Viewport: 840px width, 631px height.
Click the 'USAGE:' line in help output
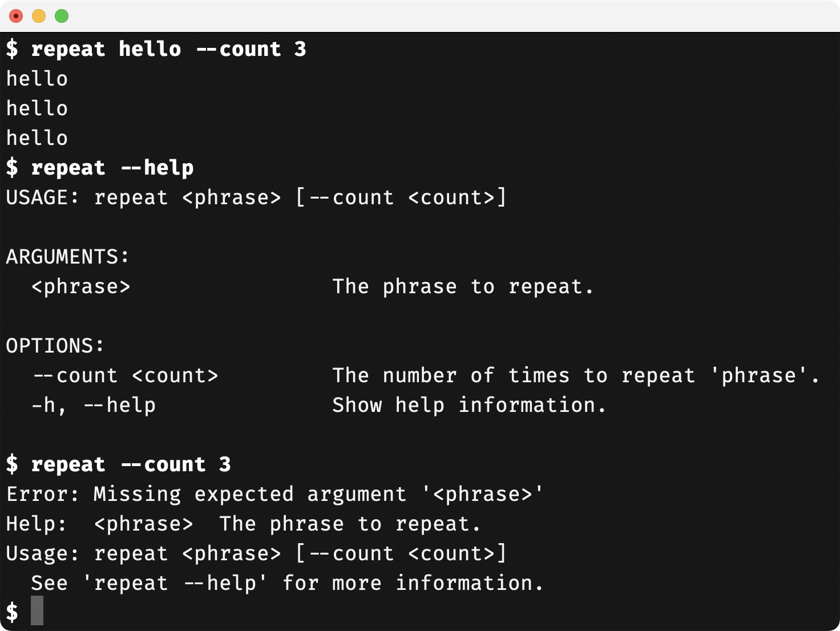coord(256,197)
